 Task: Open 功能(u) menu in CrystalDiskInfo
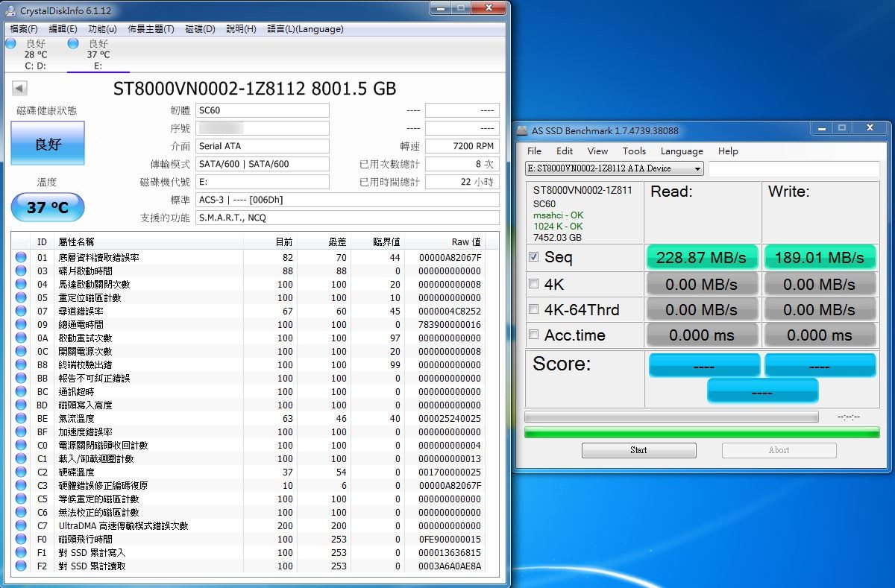click(x=102, y=29)
